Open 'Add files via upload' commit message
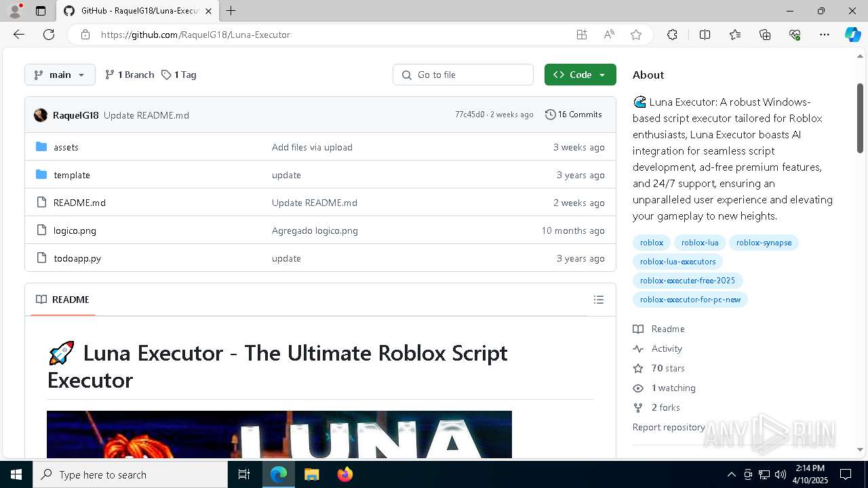 (312, 147)
